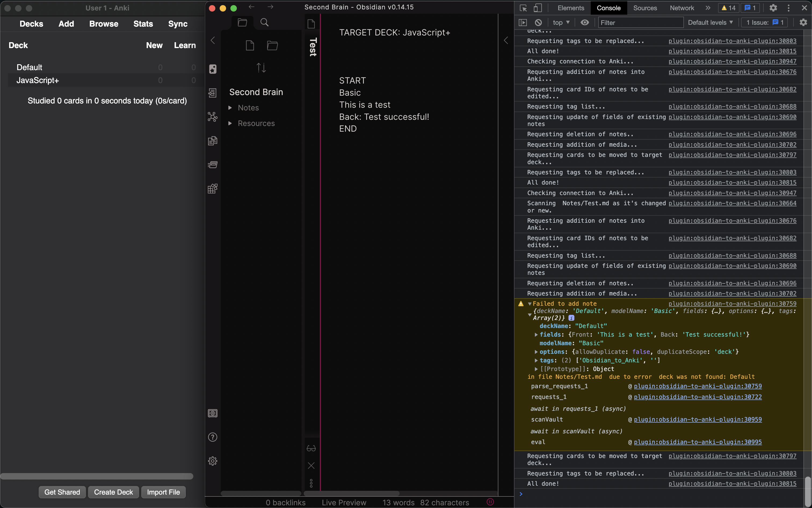The image size is (812, 508).
Task: Toggle reading view glasses icon
Action: tap(311, 449)
